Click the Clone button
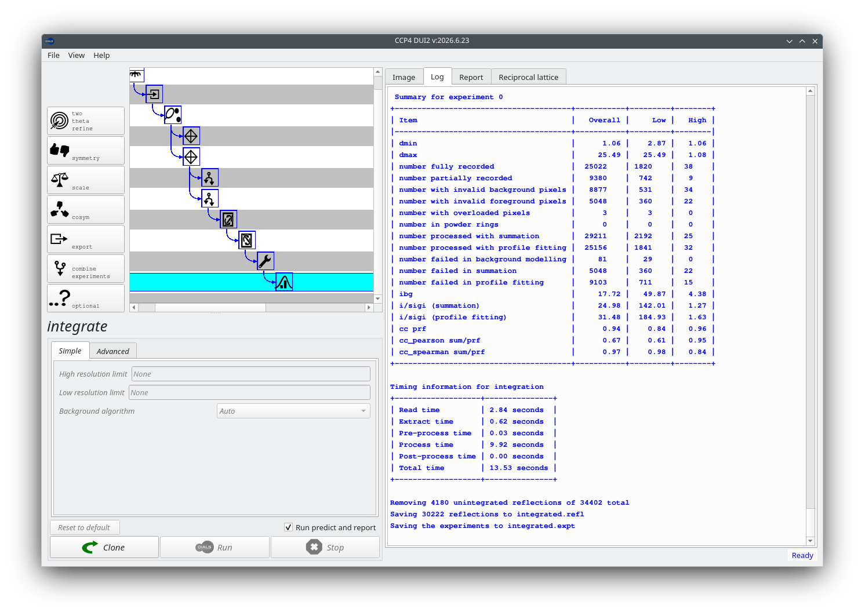Screen dimensions: 865x616 pyautogui.click(x=104, y=547)
